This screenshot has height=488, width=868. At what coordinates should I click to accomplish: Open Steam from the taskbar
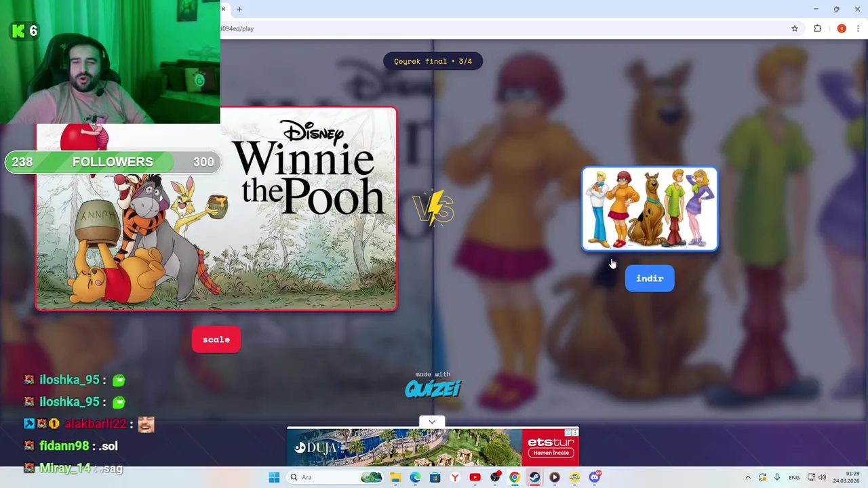(534, 477)
